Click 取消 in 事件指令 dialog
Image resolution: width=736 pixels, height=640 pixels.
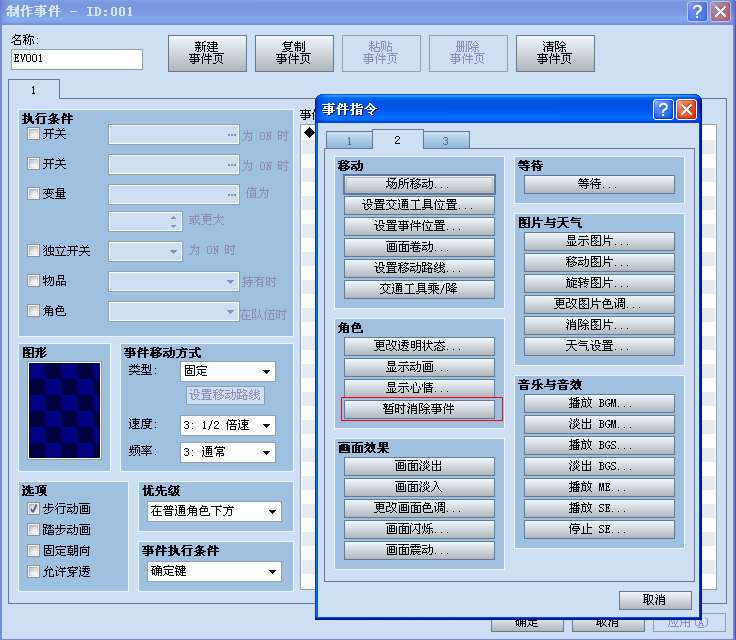pyautogui.click(x=655, y=600)
